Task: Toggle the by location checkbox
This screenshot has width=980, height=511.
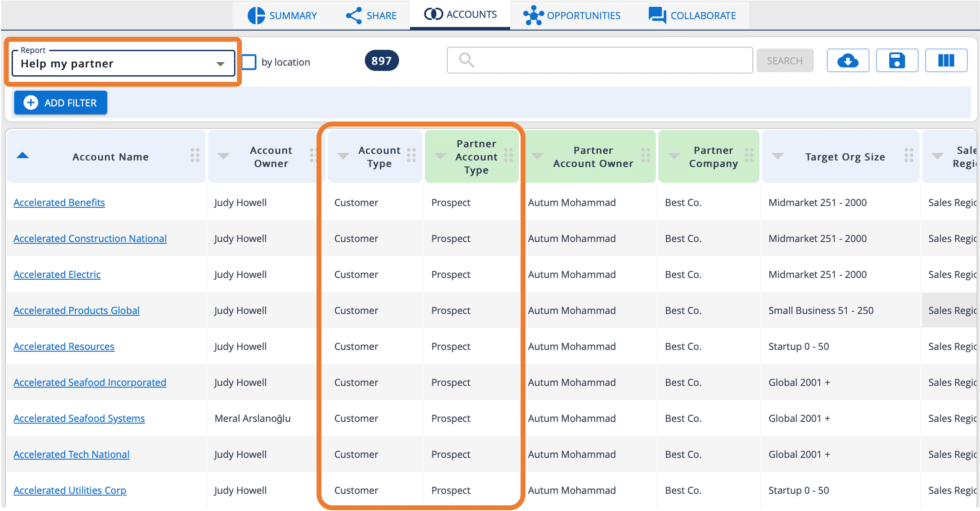Action: [249, 62]
